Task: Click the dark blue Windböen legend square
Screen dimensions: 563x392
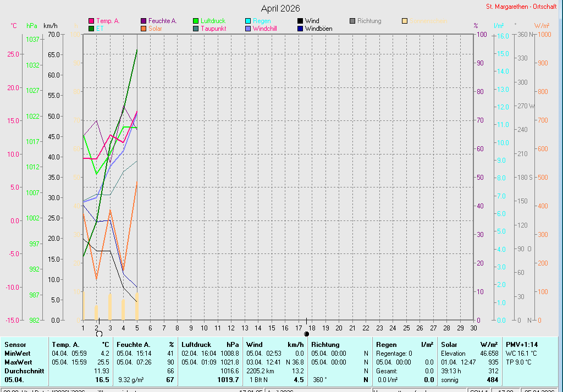Action: (x=300, y=29)
